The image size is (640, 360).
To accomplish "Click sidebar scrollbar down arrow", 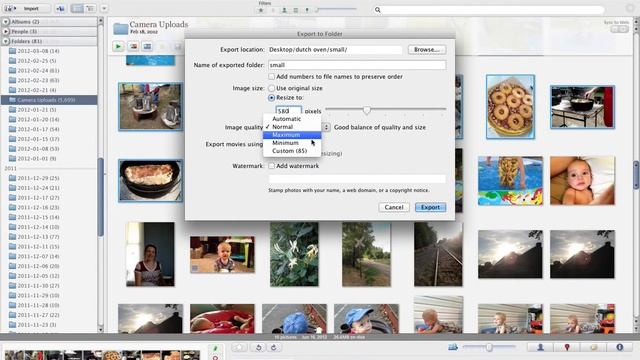I will [x=100, y=329].
